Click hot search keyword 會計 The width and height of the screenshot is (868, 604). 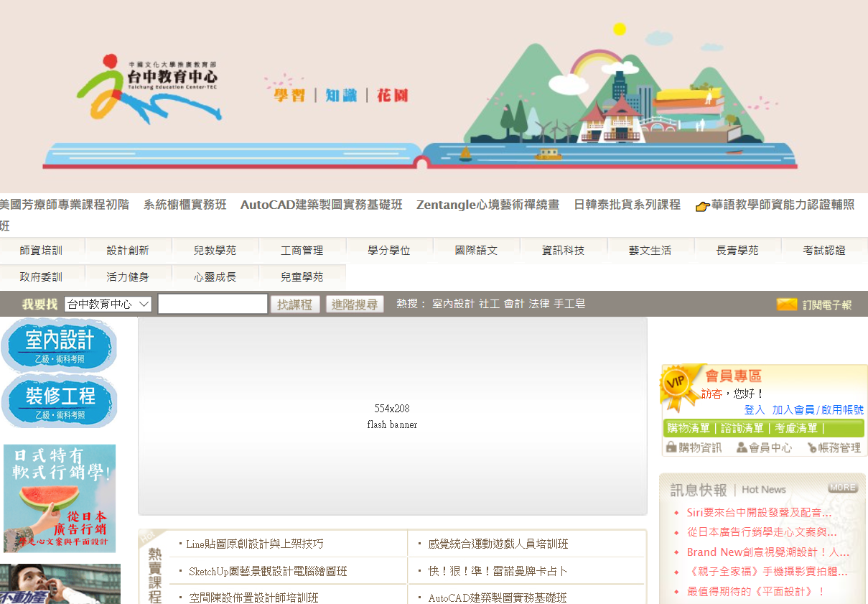point(514,304)
